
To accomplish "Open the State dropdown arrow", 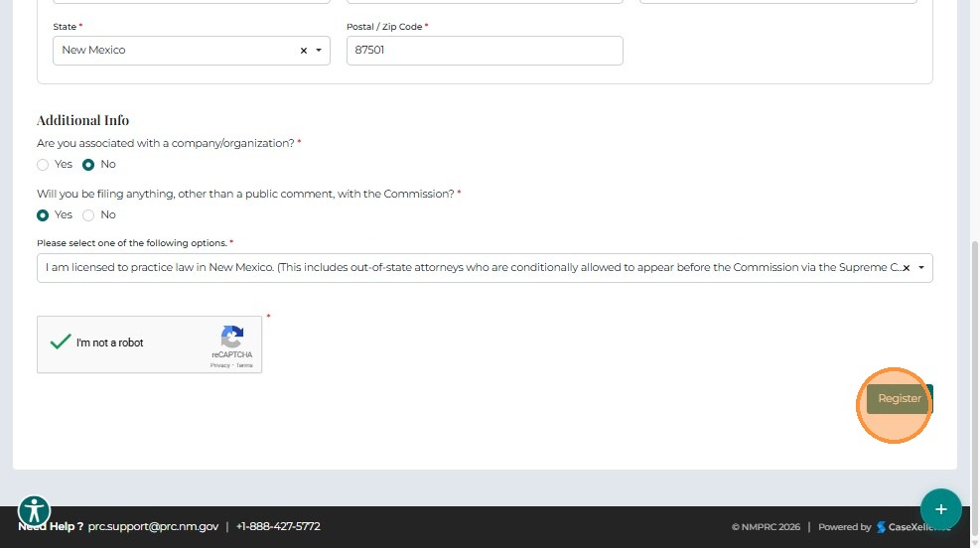I will coord(319,51).
